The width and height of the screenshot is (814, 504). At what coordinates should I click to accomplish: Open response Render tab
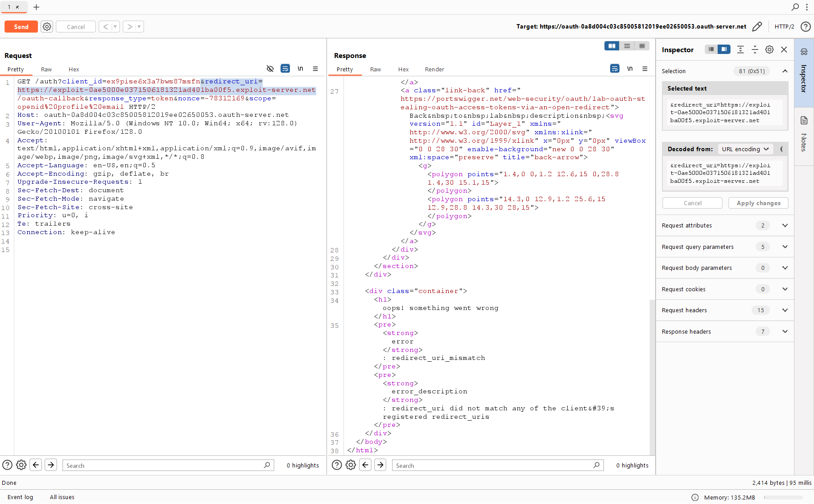tap(434, 69)
